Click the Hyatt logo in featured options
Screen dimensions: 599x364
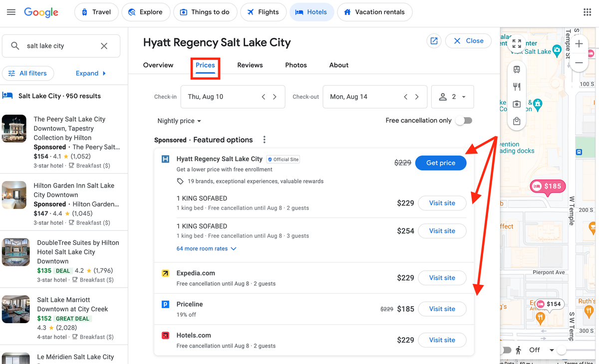click(165, 159)
